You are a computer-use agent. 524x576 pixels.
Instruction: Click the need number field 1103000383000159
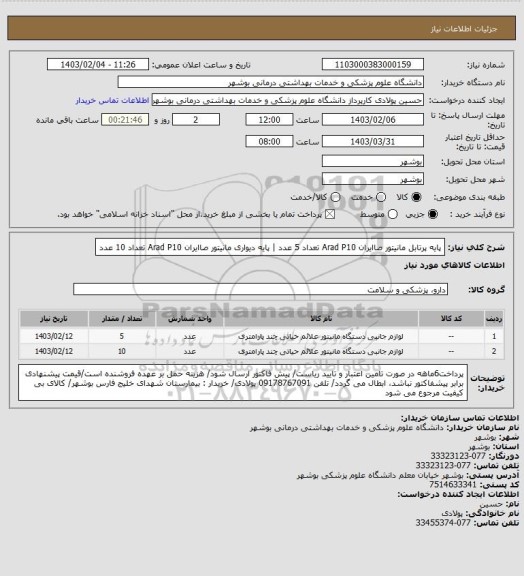pyautogui.click(x=373, y=64)
